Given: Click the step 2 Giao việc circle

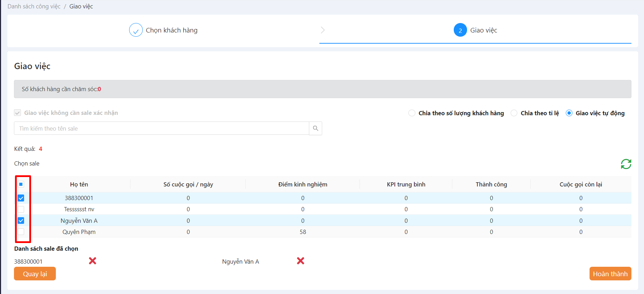Looking at the screenshot, I should click(460, 30).
